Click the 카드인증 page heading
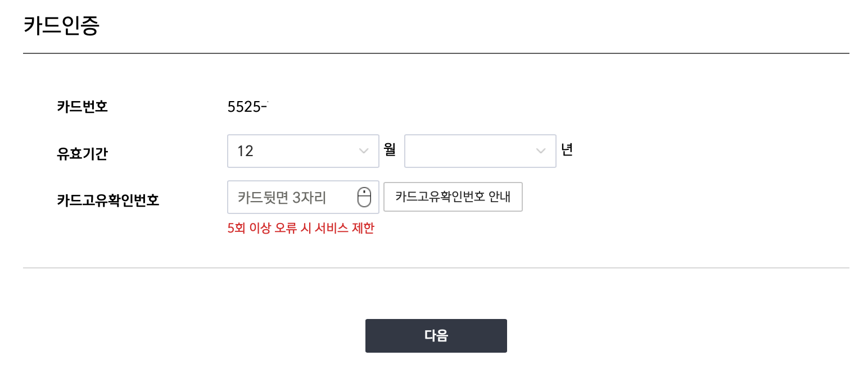The image size is (868, 392). (x=62, y=26)
